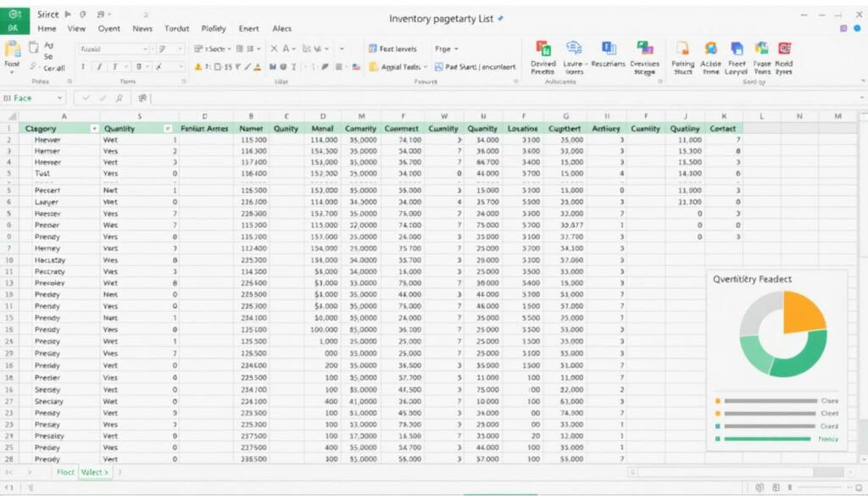The image size is (868, 496).
Task: Click the Pad Start enconleort button
Action: (475, 67)
